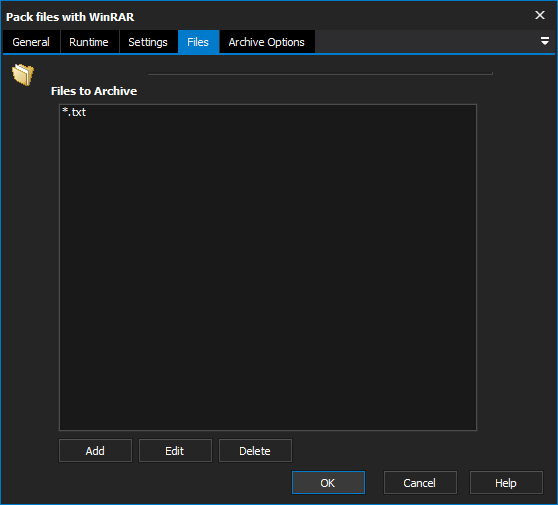Delete the selected file entry

[255, 451]
